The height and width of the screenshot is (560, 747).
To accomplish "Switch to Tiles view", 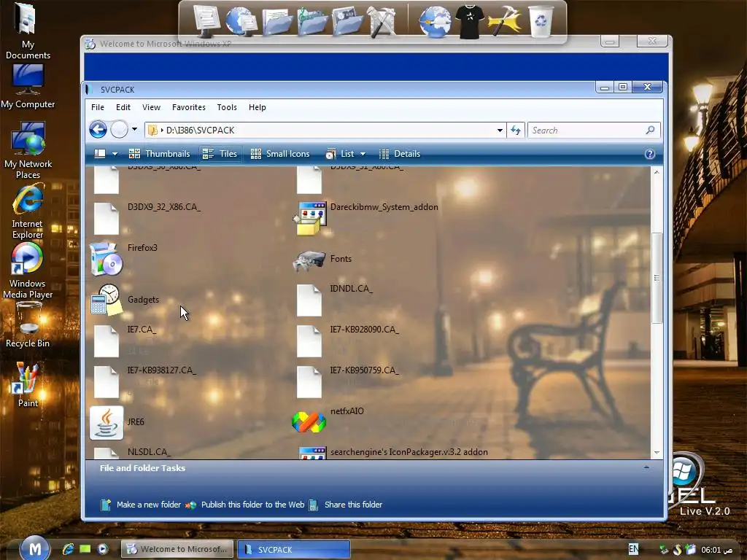I will coord(220,154).
